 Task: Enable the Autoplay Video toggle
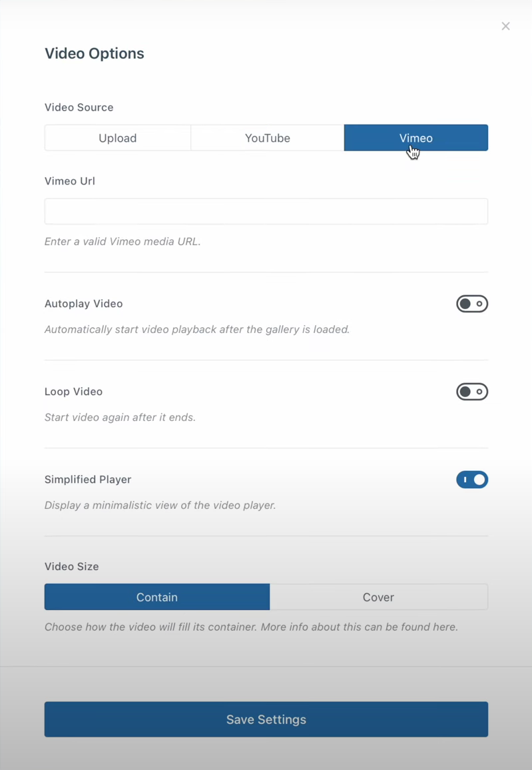pyautogui.click(x=471, y=304)
